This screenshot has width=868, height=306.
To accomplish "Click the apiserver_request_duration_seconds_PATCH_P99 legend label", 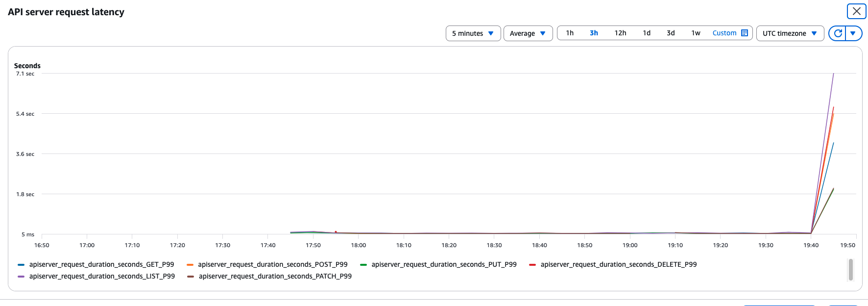I will pos(275,276).
